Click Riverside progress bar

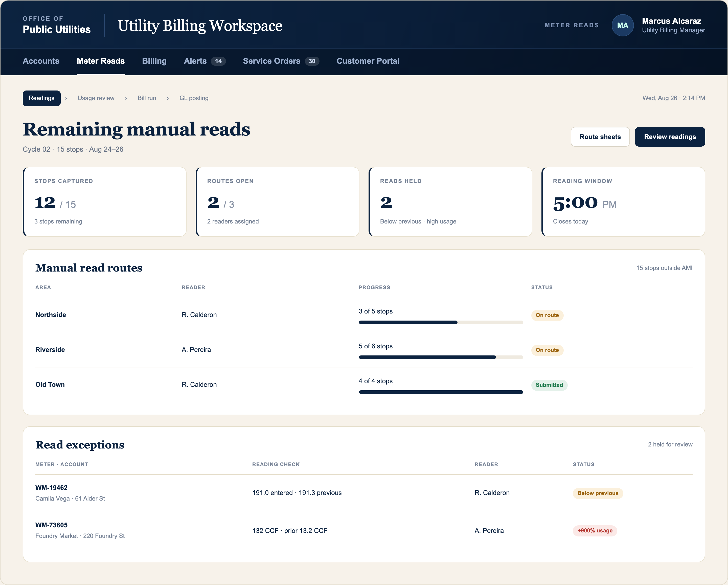(x=441, y=357)
